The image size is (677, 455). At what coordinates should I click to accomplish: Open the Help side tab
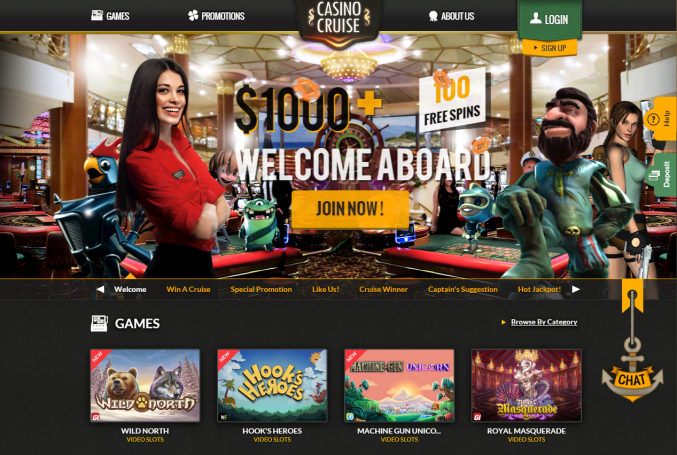coord(660,119)
